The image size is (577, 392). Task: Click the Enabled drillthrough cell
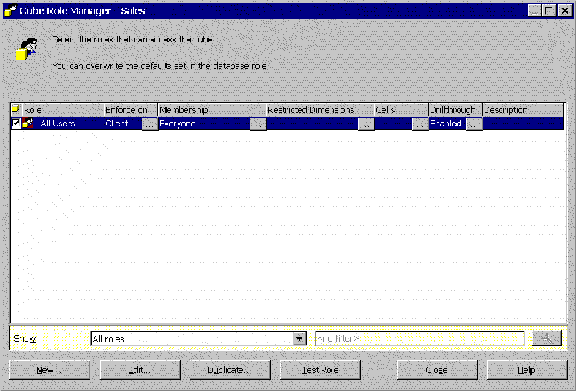pyautogui.click(x=447, y=124)
